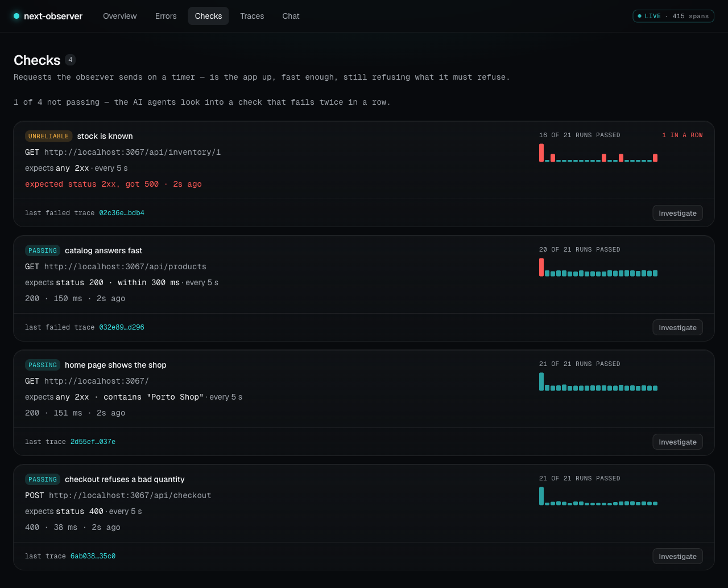Open last trace 2d55ef…037e
Viewport: 728px width, 588px height.
click(x=93, y=442)
